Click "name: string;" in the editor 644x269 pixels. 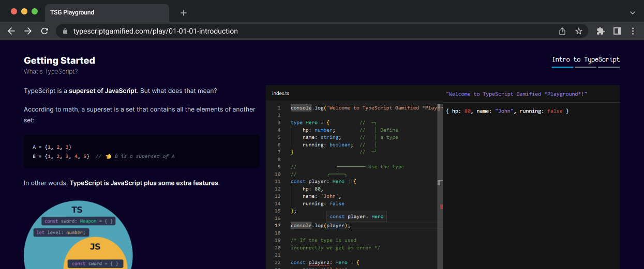click(322, 137)
